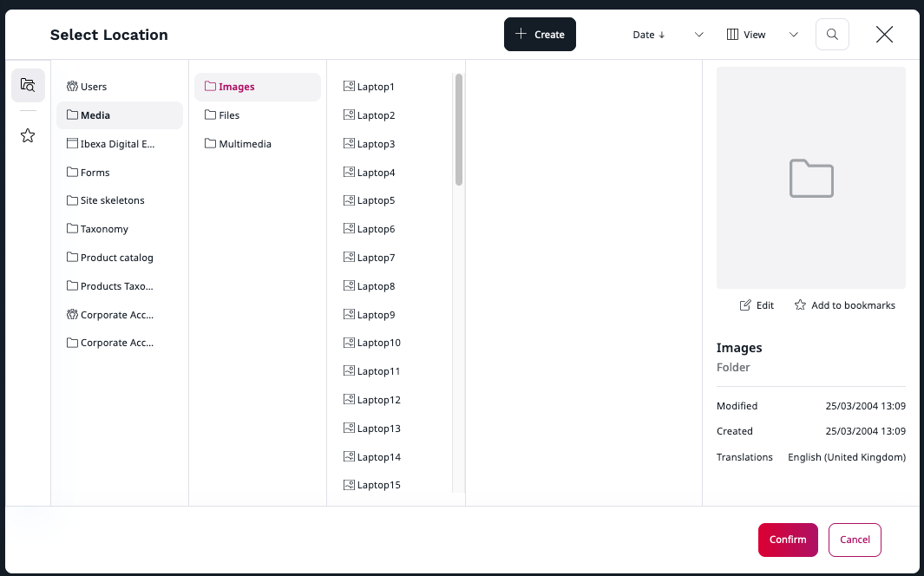Click the Users group icon
Viewport: 924px width, 576px height.
[73, 87]
